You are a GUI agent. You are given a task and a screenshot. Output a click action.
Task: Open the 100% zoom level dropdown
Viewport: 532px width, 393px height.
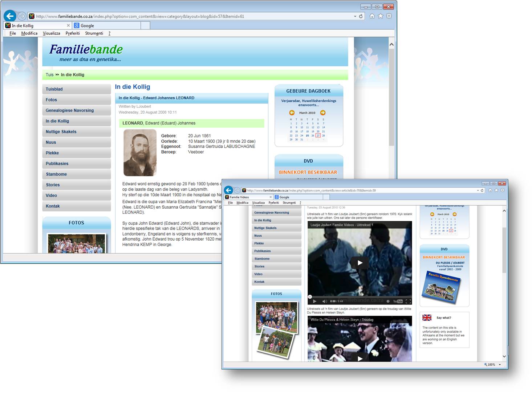tap(500, 364)
